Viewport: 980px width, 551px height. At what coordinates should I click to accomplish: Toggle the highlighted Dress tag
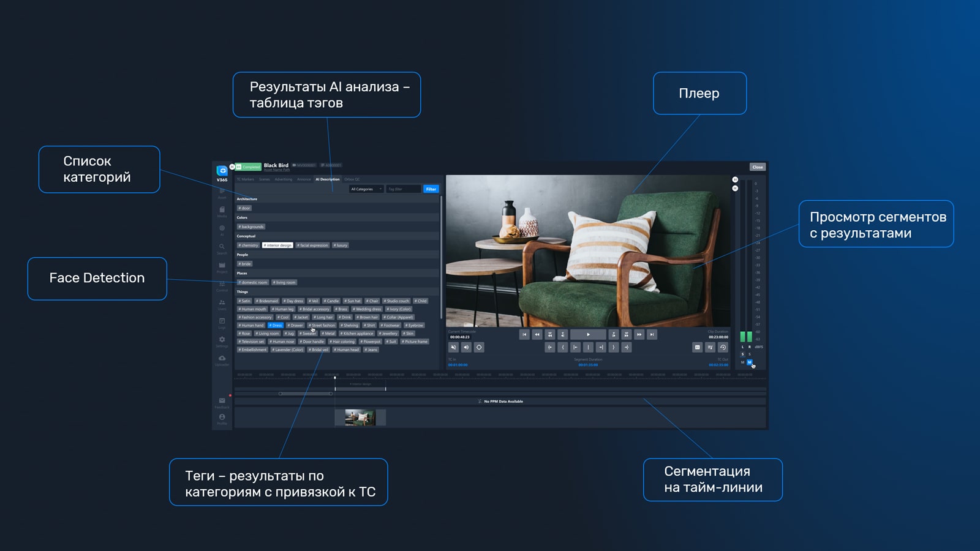pyautogui.click(x=276, y=325)
